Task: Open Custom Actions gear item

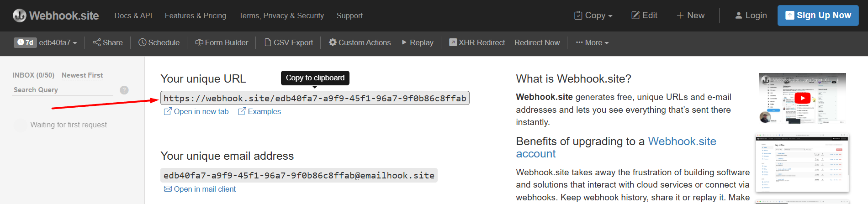Action: tap(360, 42)
